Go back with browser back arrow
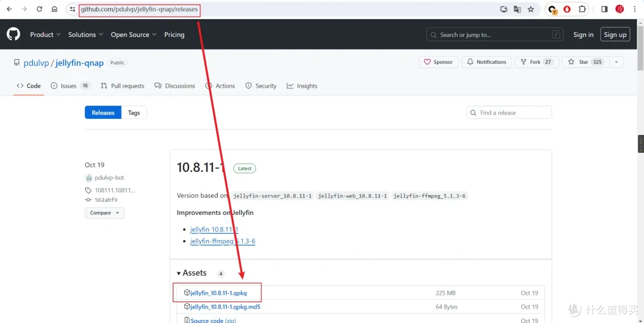This screenshot has height=323, width=644. (10, 9)
